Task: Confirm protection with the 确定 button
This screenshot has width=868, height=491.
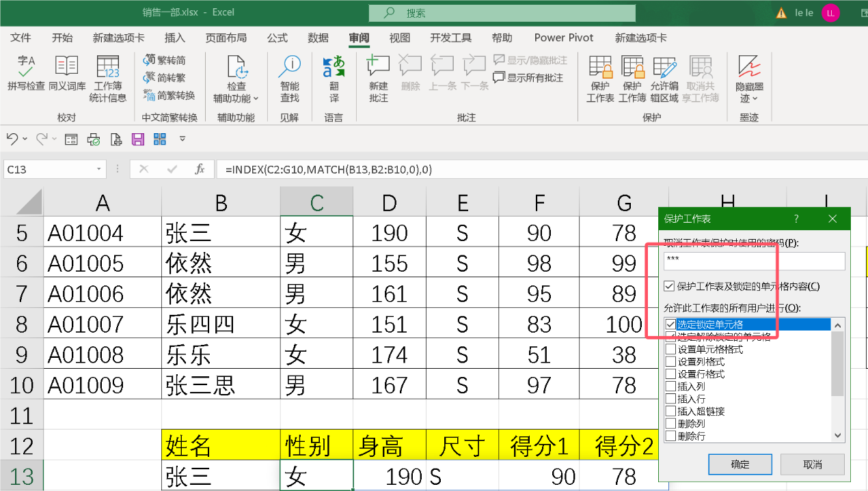Action: 740,464
